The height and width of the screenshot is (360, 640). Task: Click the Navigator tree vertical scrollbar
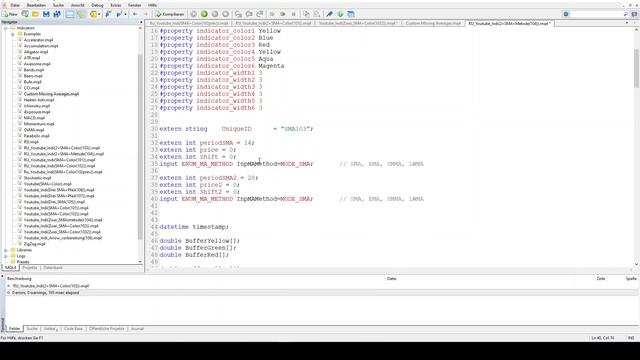pos(140,147)
